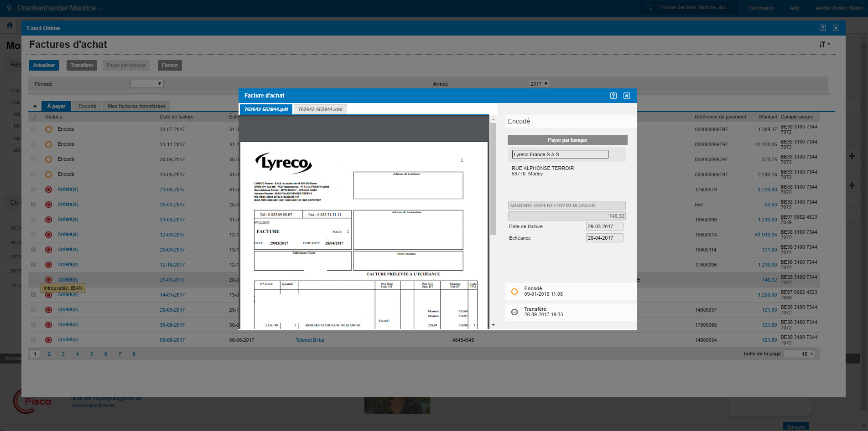Click the Fermer button
868x431 pixels.
coord(170,65)
